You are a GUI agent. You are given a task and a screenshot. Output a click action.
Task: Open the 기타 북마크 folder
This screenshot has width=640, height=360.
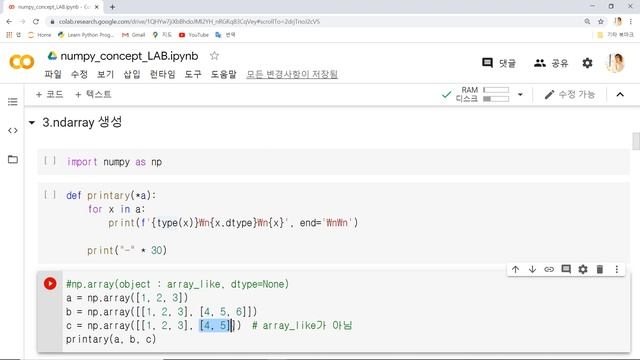(615, 35)
